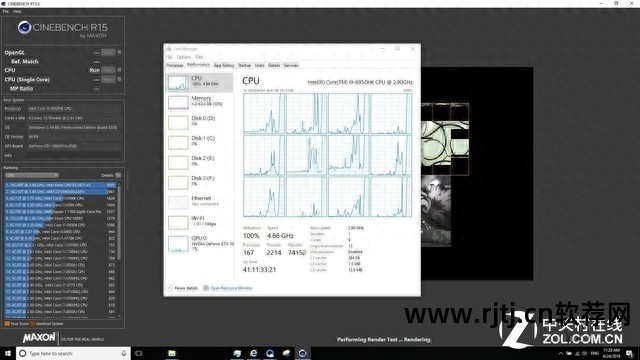Viewport: 640px width, 360px height.
Task: Open File Explorer from taskbar
Action: tap(172, 353)
